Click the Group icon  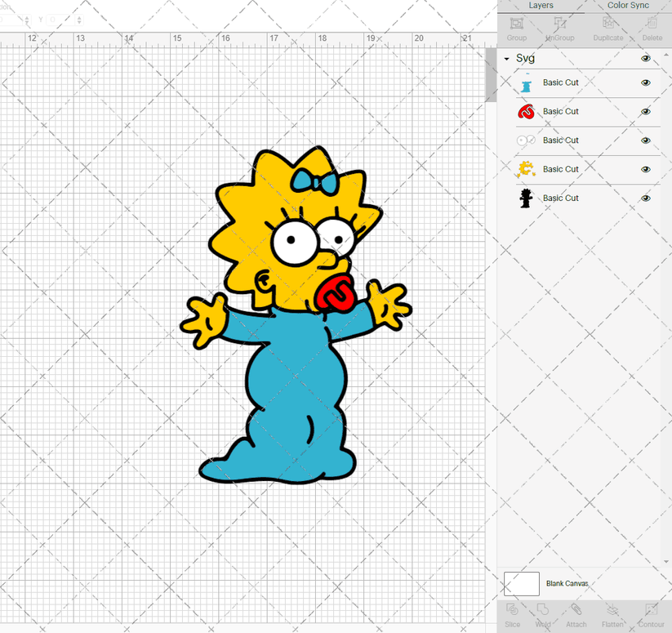tap(516, 29)
